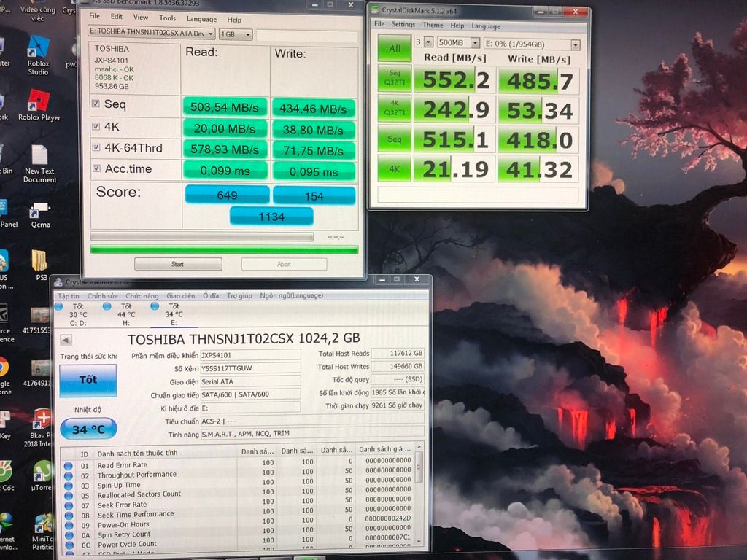The image size is (747, 560).
Task: Open the Roblox Studio desktop icon
Action: pos(38,55)
